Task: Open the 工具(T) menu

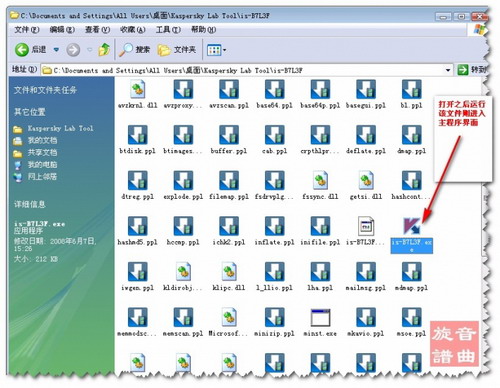Action: [168, 30]
